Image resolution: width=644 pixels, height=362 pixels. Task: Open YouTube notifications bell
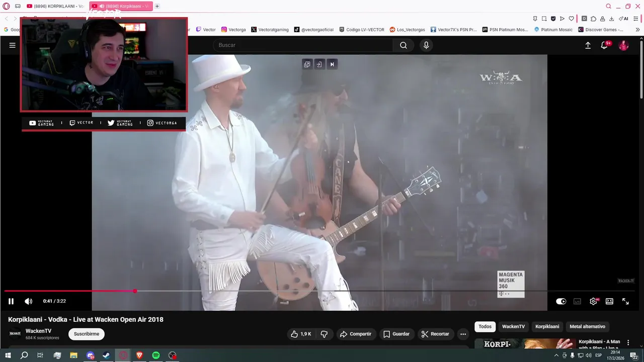pos(605,45)
